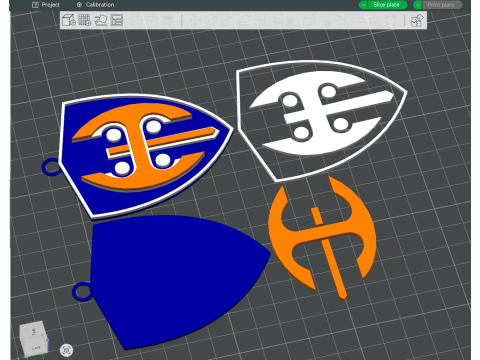Select the Scale gizmo tool
The width and height of the screenshot is (480, 360).
[227, 21]
